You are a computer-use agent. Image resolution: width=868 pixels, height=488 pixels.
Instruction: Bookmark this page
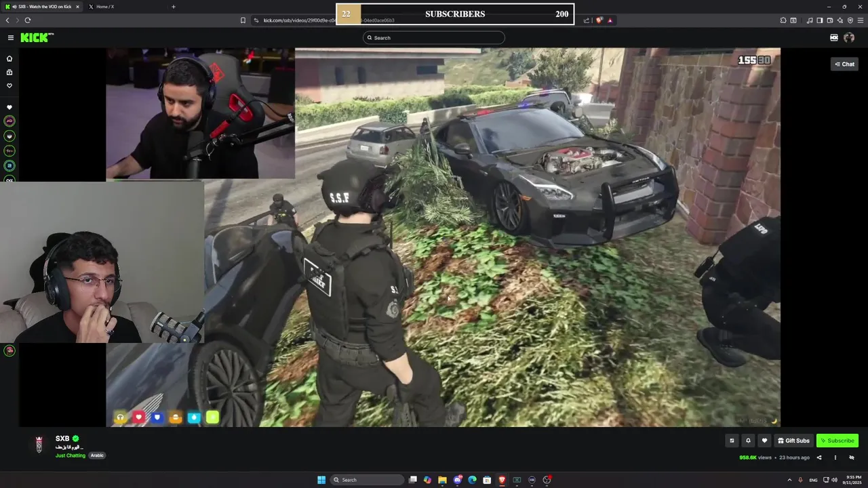[243, 20]
